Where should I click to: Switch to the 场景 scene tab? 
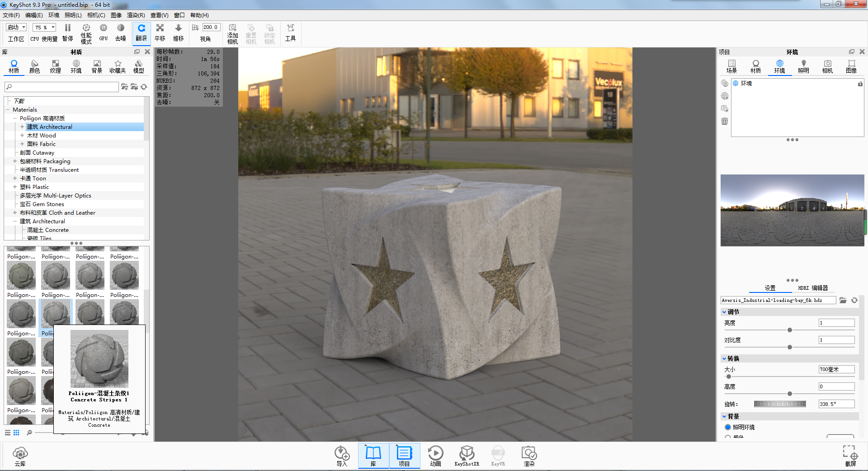(x=731, y=66)
